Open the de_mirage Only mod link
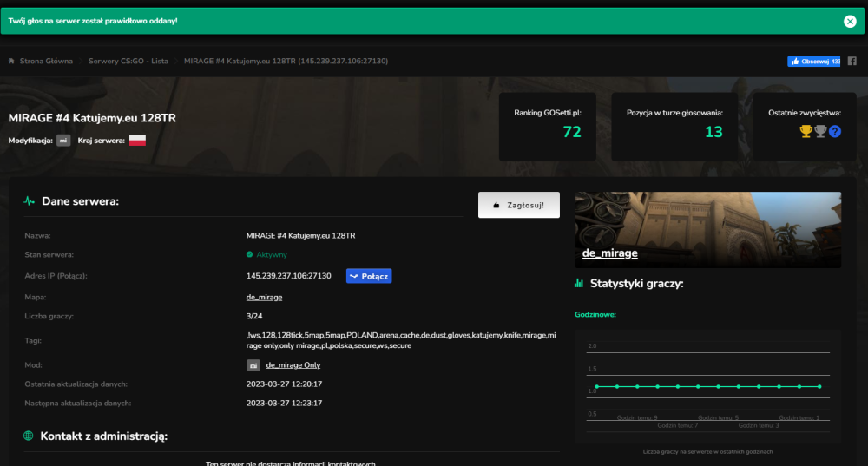This screenshot has width=868, height=466. [293, 365]
